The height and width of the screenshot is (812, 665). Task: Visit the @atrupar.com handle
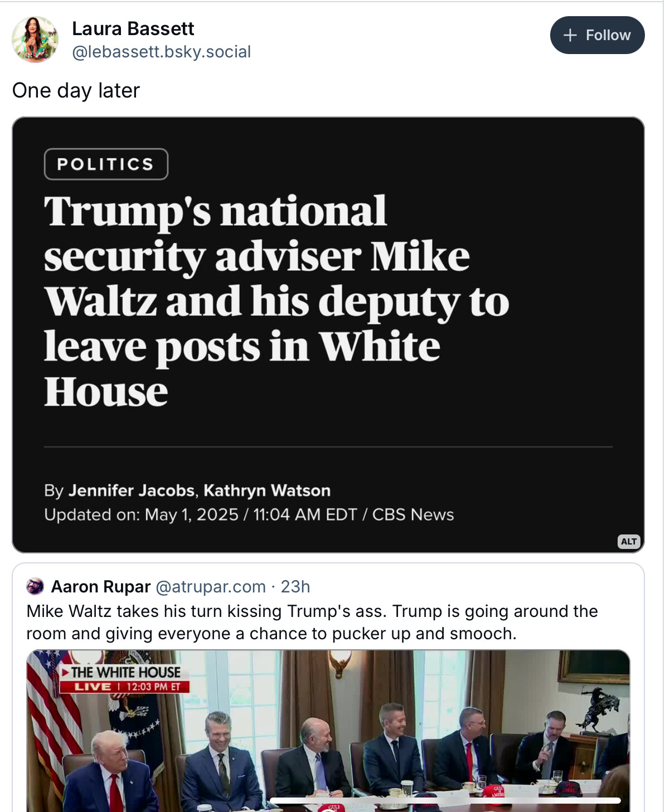pos(210,586)
